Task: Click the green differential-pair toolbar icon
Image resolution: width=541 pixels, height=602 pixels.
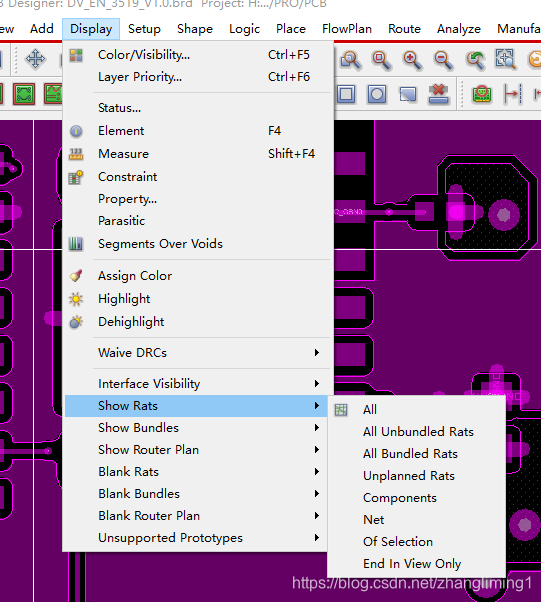Action: 24,94
